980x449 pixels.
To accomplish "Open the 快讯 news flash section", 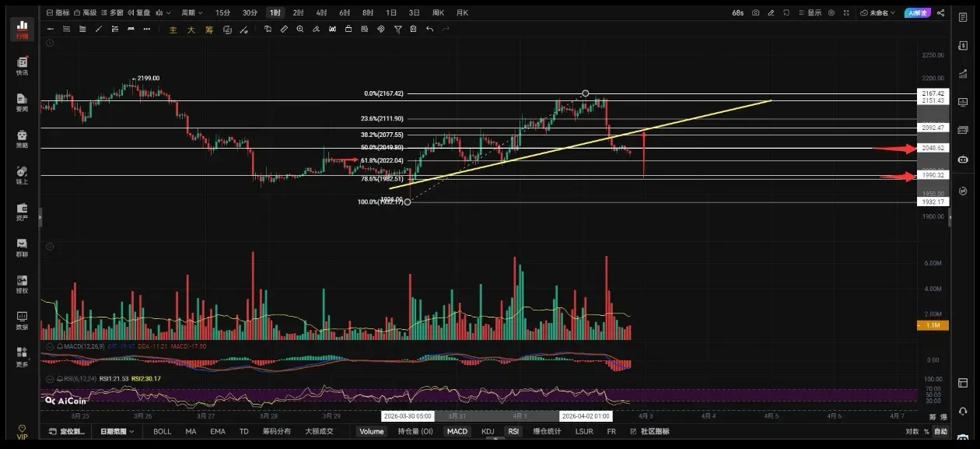I will (x=22, y=66).
